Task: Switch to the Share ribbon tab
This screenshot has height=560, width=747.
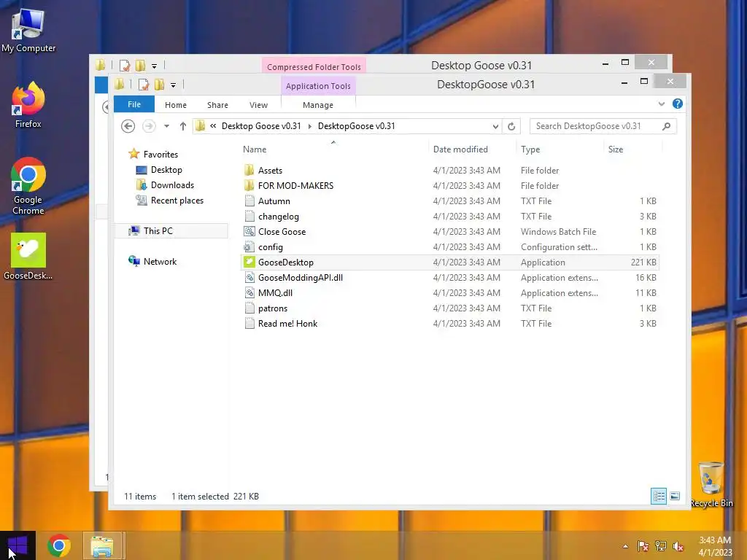Action: click(x=217, y=105)
